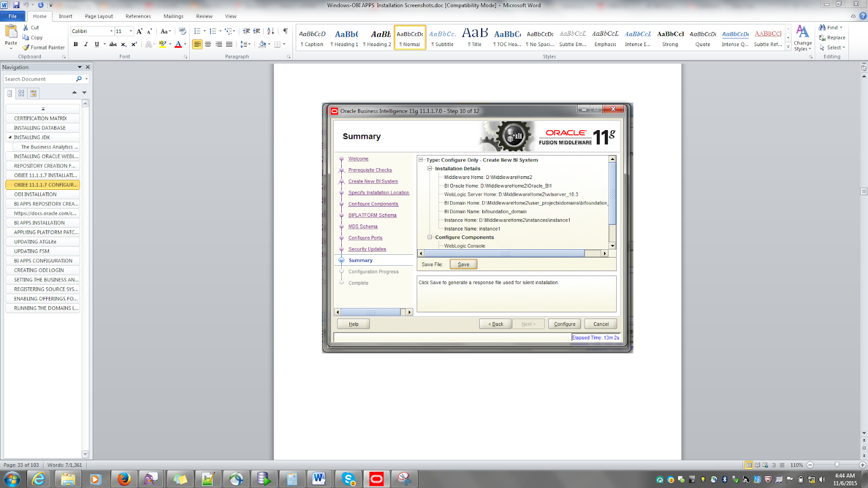
Task: Apply the Subtitle style
Action: pos(443,38)
